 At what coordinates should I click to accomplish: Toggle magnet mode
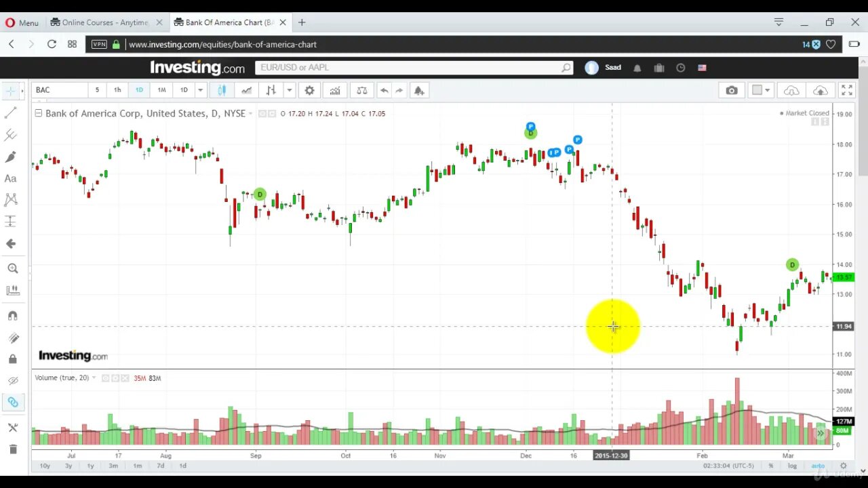point(12,315)
